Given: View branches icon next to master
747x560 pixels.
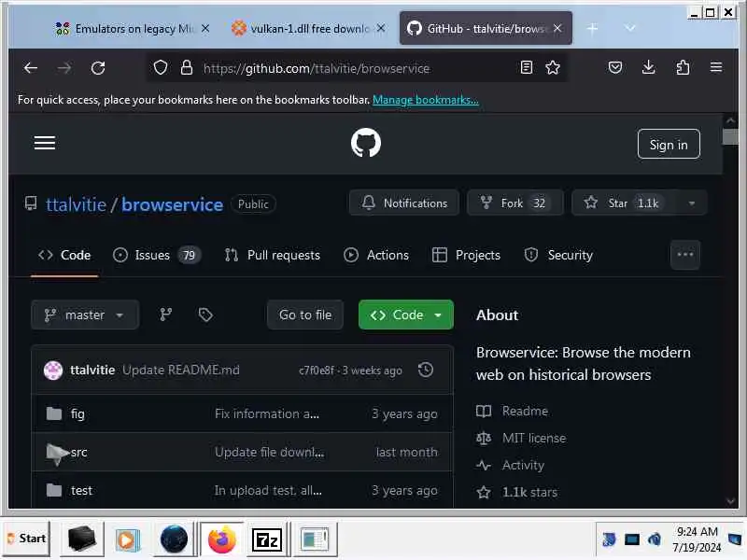Looking at the screenshot, I should point(166,315).
